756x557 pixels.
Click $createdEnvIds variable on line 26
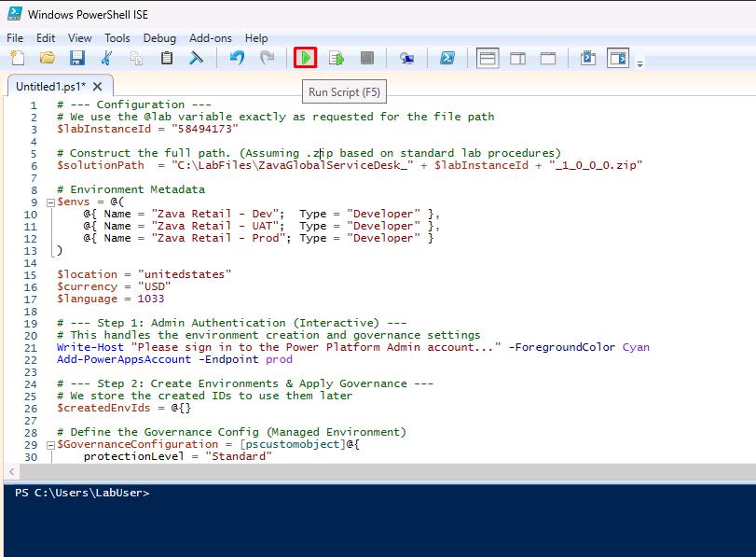pos(103,408)
